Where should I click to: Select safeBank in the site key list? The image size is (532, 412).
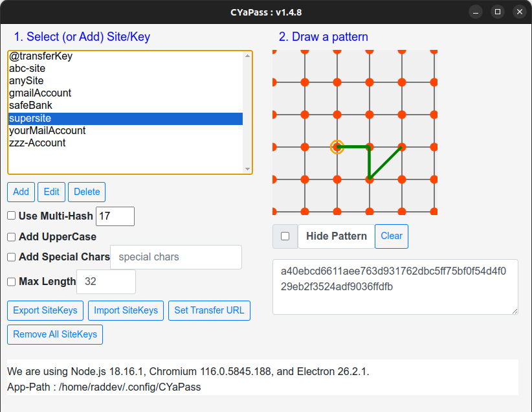coord(30,106)
